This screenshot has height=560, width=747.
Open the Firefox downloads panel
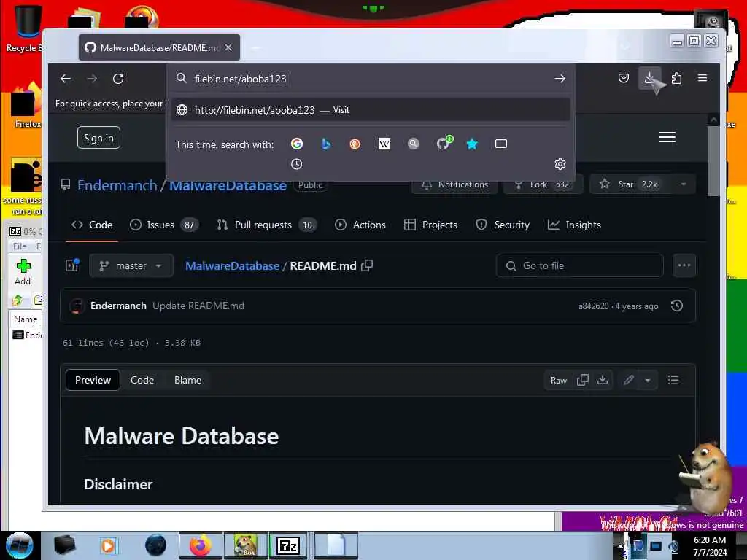coord(649,78)
